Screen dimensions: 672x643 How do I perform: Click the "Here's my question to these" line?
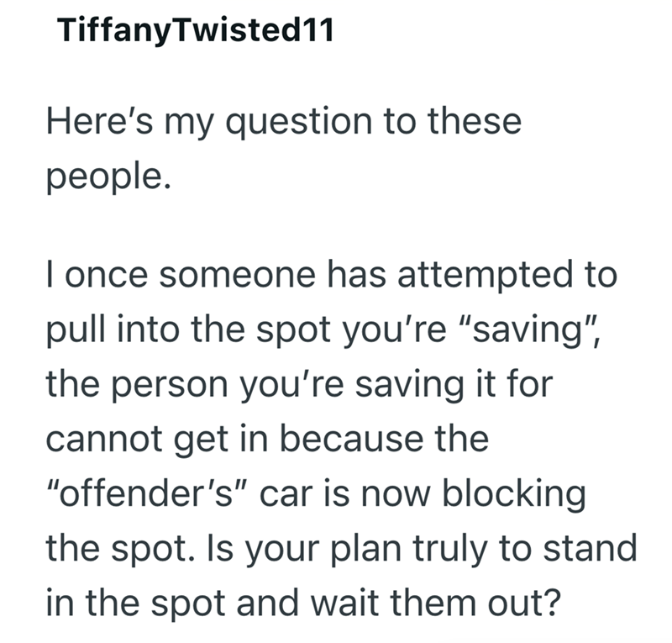pos(283,123)
